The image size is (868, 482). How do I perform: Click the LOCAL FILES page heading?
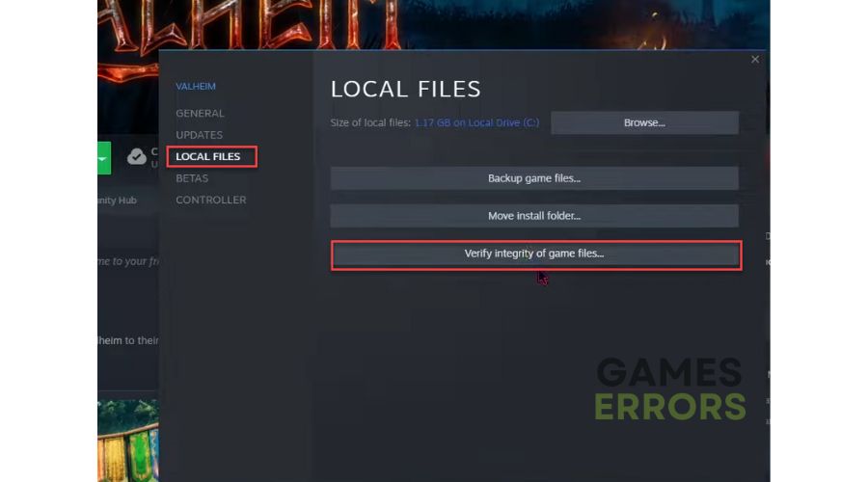406,89
